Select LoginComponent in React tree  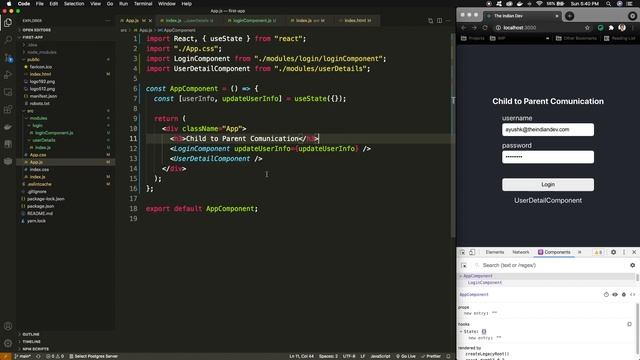point(484,282)
